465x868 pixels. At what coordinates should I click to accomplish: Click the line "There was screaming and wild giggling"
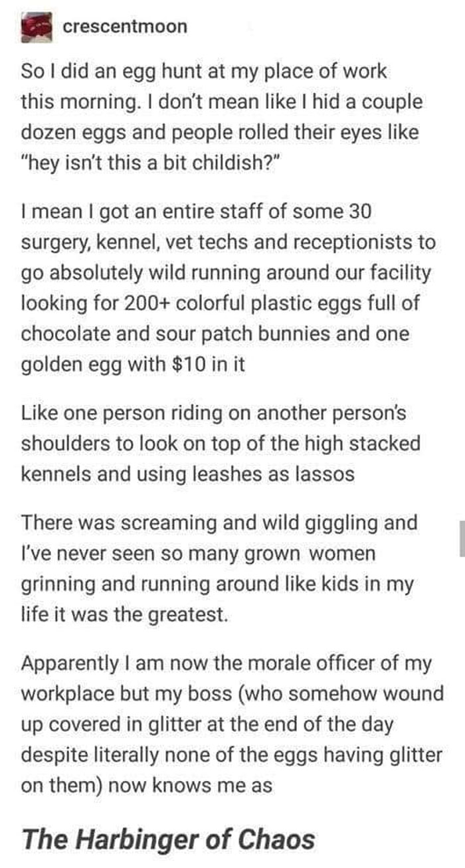click(x=220, y=523)
